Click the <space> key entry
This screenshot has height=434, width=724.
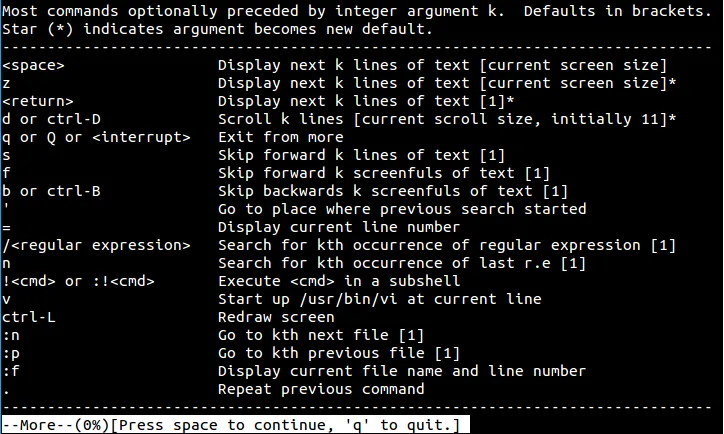click(34, 65)
